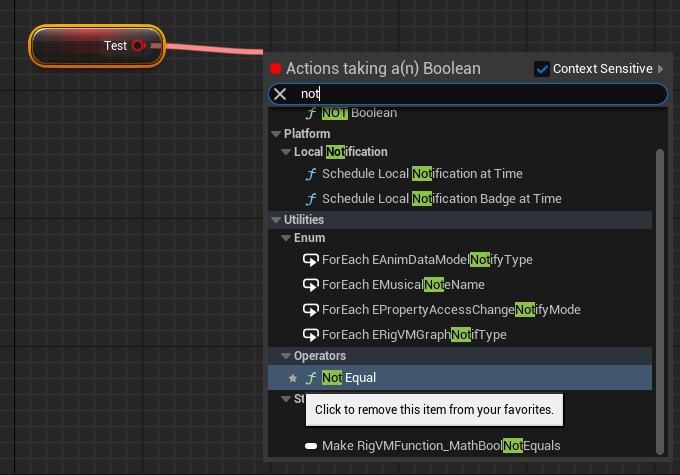Click loop icon of ForEach ERigVMGraphNotifType

[311, 335]
